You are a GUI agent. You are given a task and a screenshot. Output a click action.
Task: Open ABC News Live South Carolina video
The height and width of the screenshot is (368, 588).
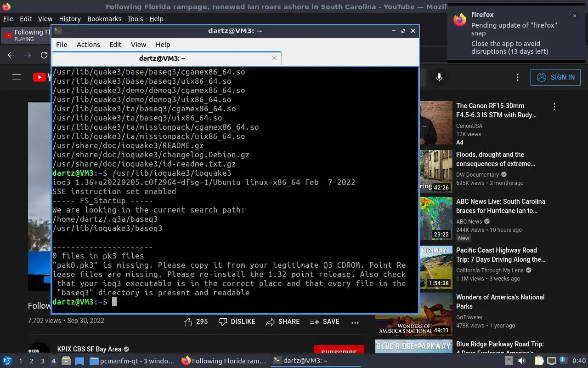click(x=501, y=206)
